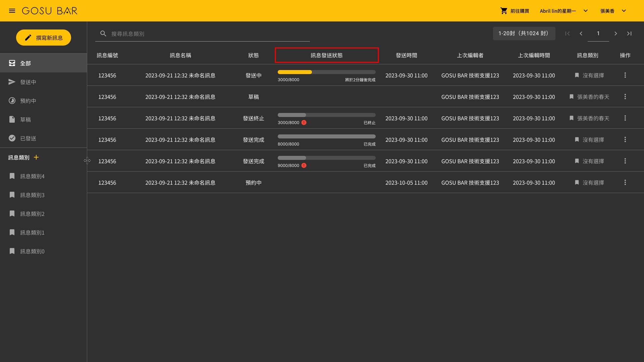This screenshot has height=362, width=644.
Task: Go to previous page arrow
Action: [x=581, y=34]
